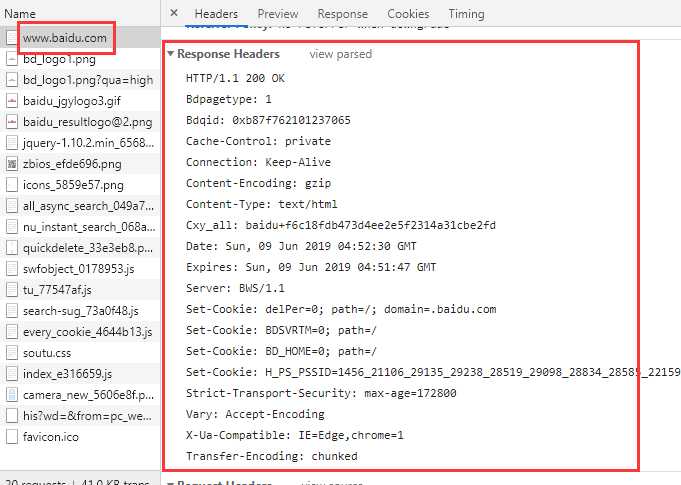Click image icon for camera_new_5606e8f request
The height and width of the screenshot is (485, 681).
coord(12,395)
